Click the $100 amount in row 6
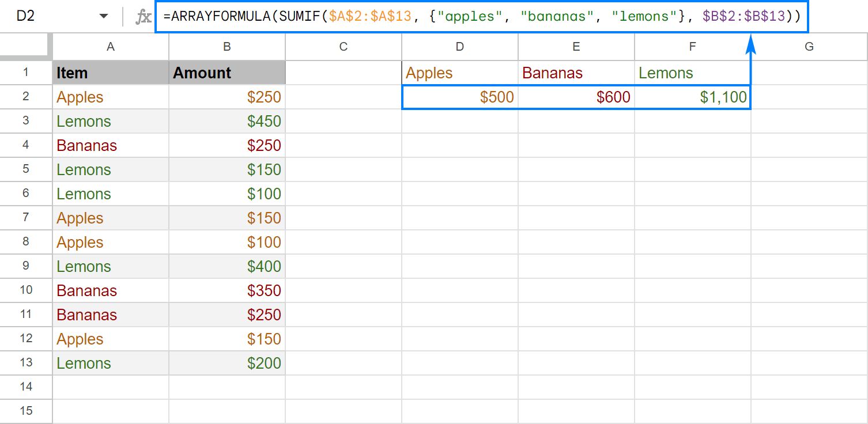Image resolution: width=868 pixels, height=424 pixels. 227,194
